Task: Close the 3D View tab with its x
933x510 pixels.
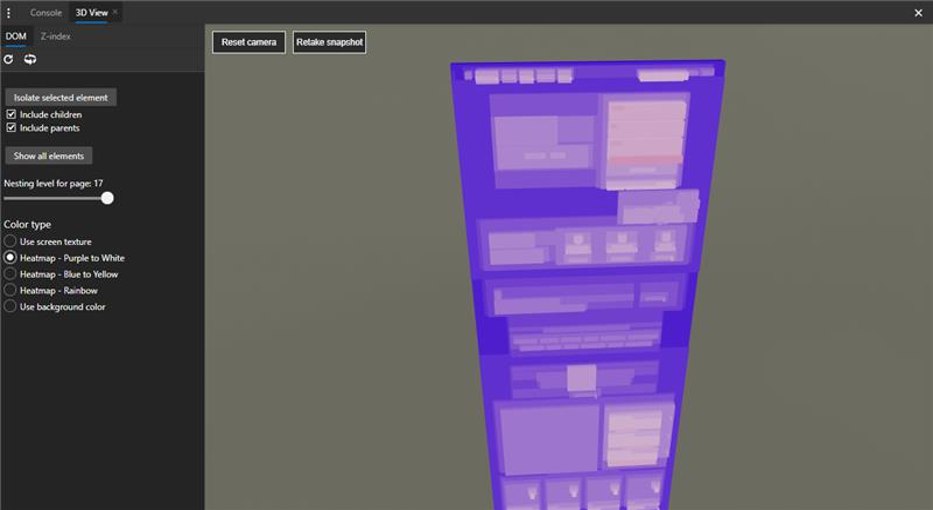Action: coord(115,12)
